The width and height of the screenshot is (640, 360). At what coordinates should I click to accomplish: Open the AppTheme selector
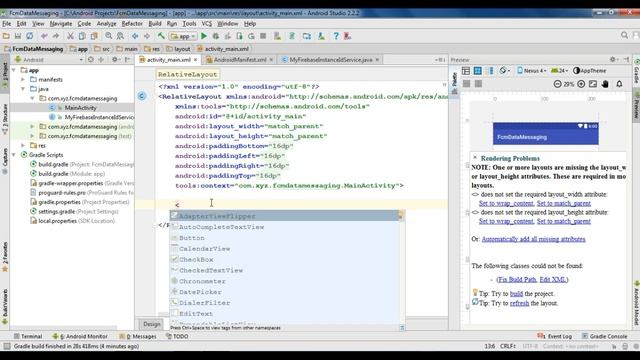coord(589,71)
